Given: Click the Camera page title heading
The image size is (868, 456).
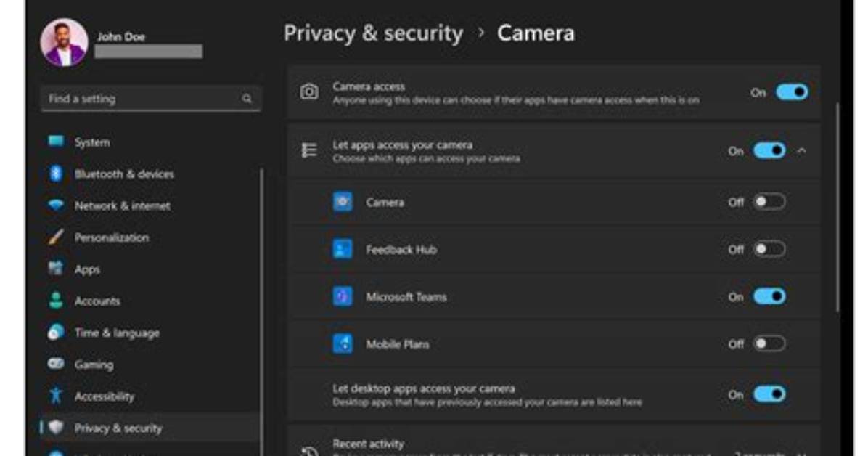Looking at the screenshot, I should pos(536,33).
